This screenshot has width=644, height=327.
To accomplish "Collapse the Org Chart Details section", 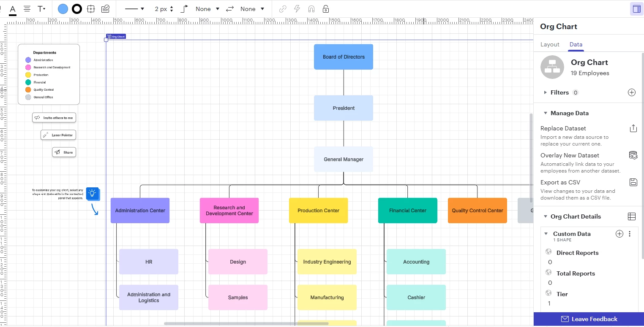I will pyautogui.click(x=546, y=216).
